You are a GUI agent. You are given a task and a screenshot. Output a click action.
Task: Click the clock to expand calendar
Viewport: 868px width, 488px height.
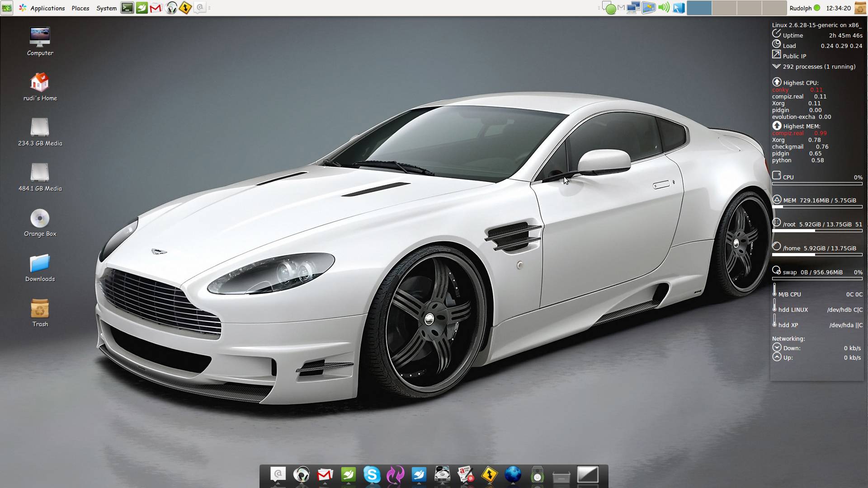(x=838, y=8)
